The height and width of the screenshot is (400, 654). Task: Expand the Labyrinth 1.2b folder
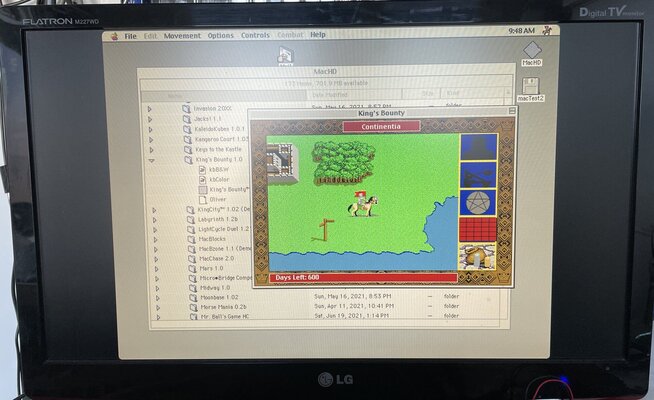click(154, 219)
